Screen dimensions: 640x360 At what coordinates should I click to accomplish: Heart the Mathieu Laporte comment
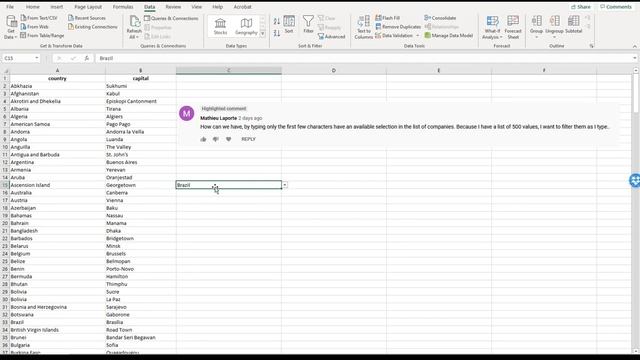229,140
